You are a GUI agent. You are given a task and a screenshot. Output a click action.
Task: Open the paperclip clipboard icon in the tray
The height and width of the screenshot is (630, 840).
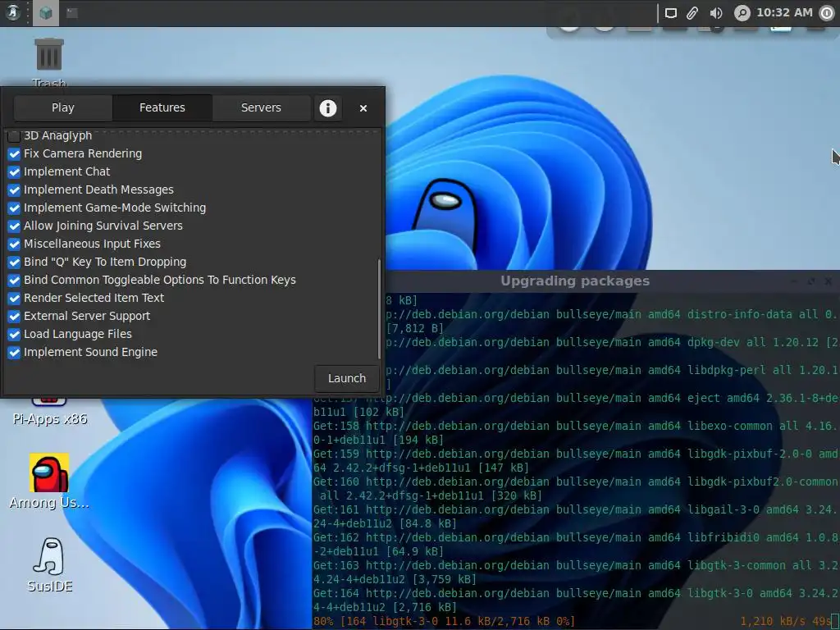(x=692, y=13)
